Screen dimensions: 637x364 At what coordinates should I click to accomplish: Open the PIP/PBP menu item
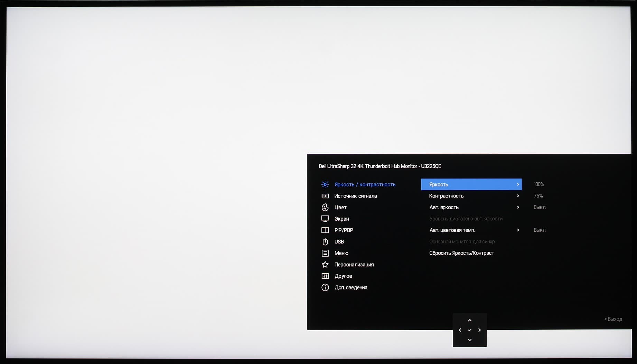coord(344,230)
